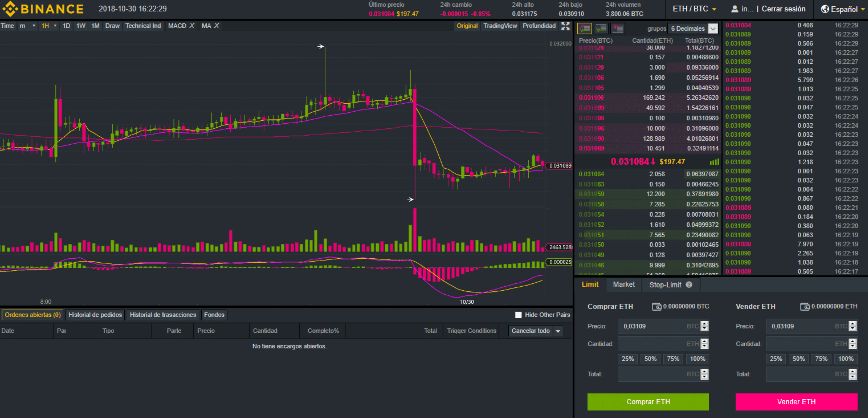Remove the MA indicator with X

coord(217,26)
